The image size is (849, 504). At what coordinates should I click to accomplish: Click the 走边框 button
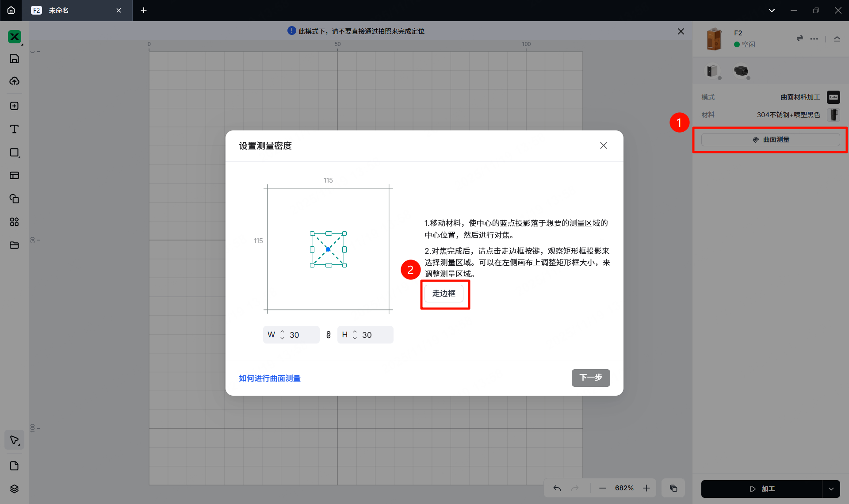point(444,294)
